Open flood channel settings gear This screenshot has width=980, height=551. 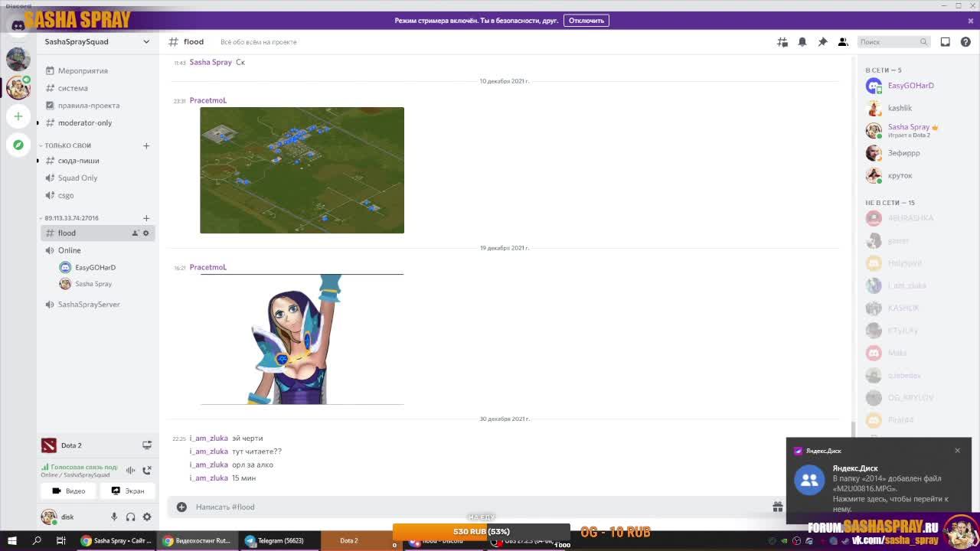[146, 233]
